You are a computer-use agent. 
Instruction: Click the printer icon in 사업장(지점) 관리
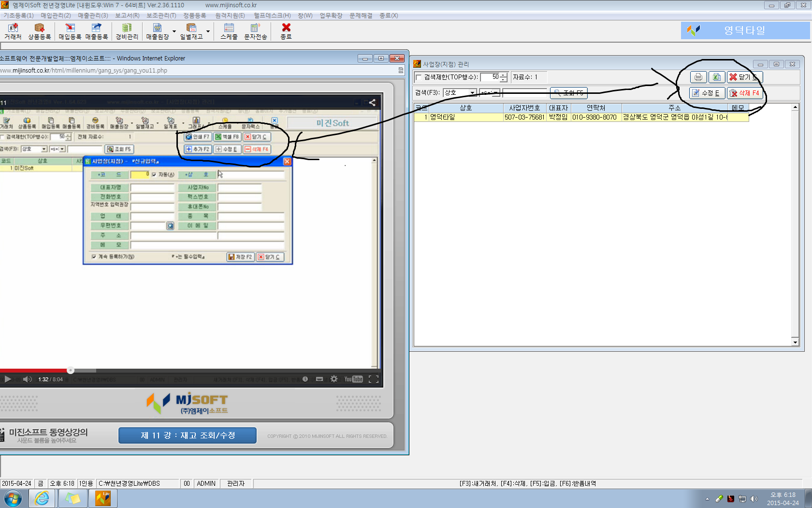tap(698, 77)
